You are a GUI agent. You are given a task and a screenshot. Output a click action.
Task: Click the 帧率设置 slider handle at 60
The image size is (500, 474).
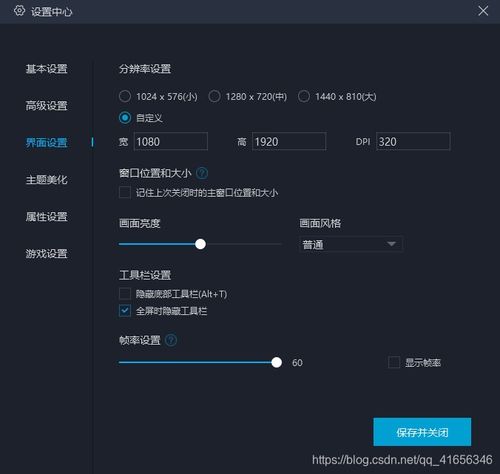pyautogui.click(x=276, y=362)
